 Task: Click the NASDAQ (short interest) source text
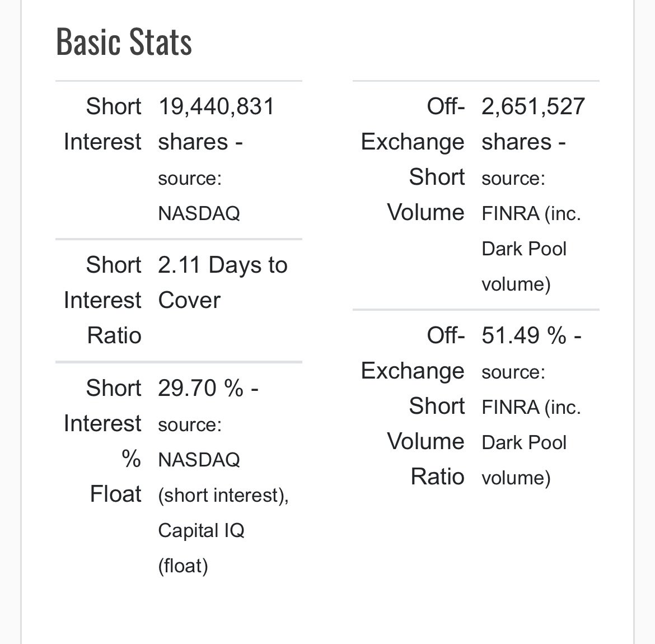(223, 477)
